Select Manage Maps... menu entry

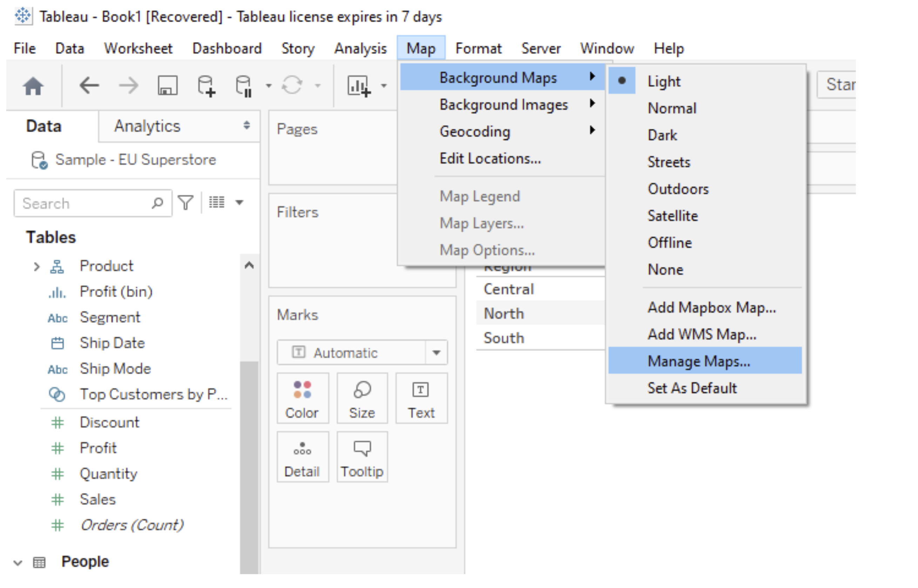coord(699,361)
